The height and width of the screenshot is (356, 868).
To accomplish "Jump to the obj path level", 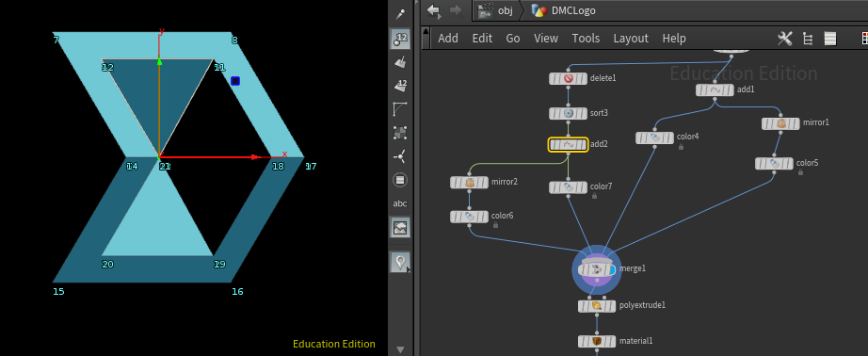I will tap(496, 10).
